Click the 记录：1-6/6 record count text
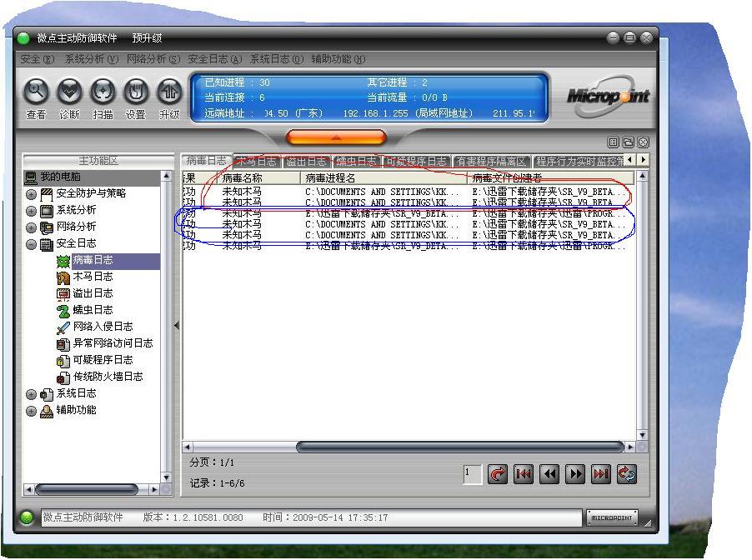Viewport: 752px width, 560px height. pyautogui.click(x=218, y=482)
